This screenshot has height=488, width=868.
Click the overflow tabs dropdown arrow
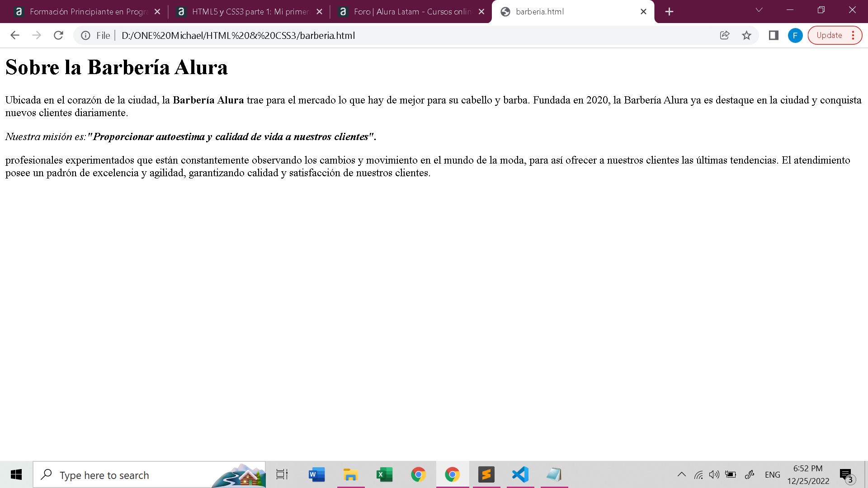[x=759, y=11]
